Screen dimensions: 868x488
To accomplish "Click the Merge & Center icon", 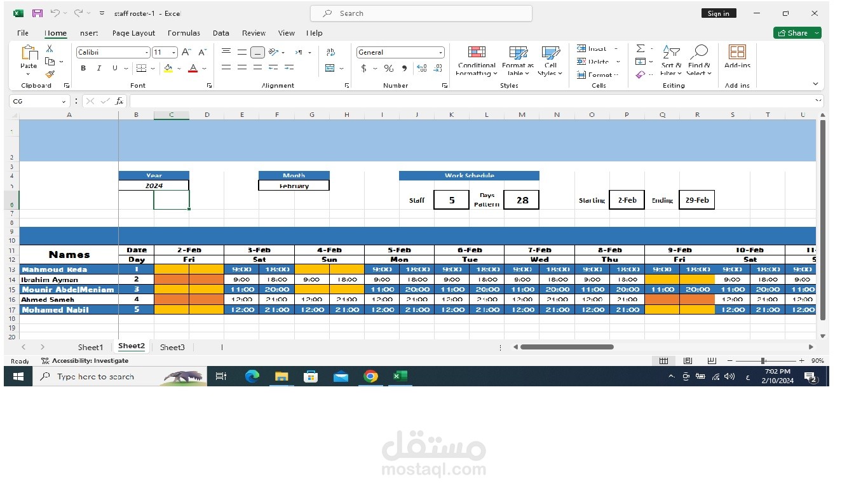I will coord(330,68).
